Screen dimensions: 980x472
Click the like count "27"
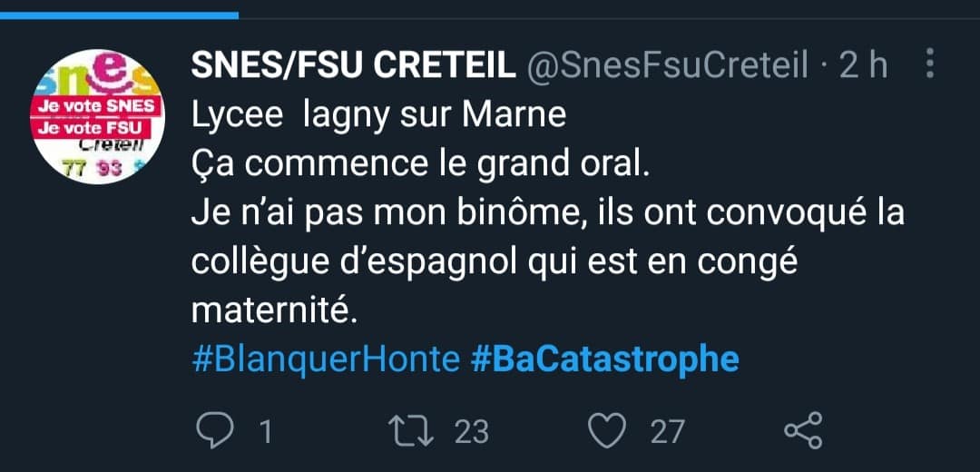tap(667, 431)
